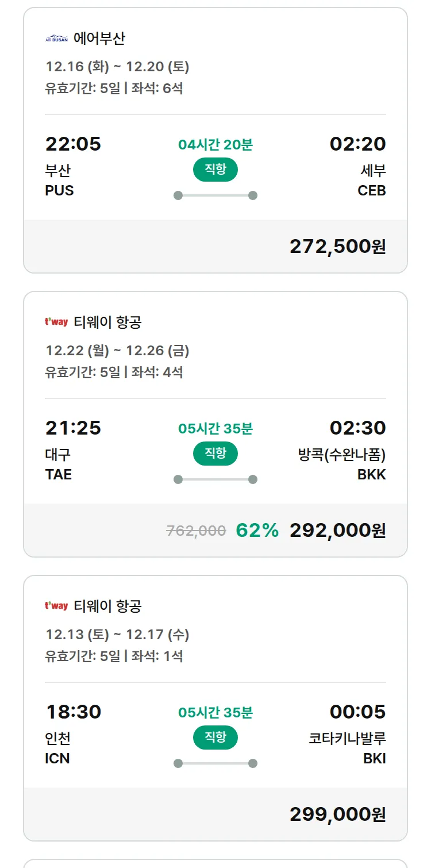Click the route line under 04시간 20분
This screenshot has width=431, height=868.
215,195
